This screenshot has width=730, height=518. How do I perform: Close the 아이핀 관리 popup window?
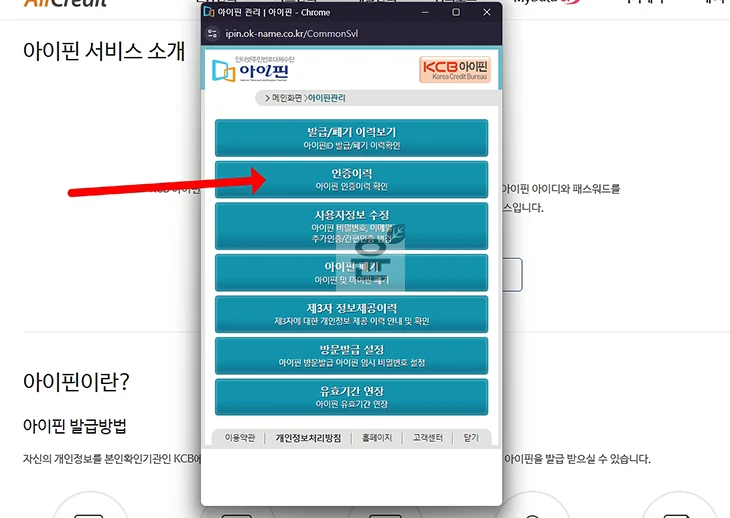[x=487, y=12]
